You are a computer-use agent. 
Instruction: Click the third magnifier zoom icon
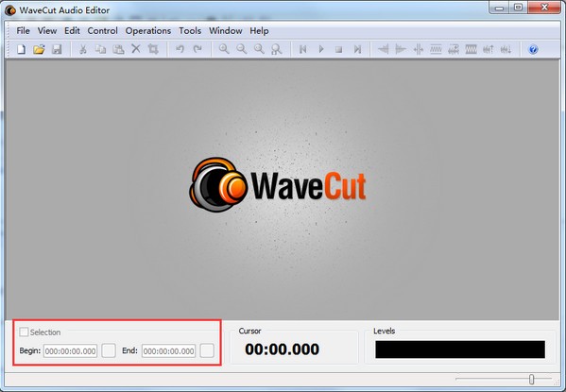tap(259, 49)
